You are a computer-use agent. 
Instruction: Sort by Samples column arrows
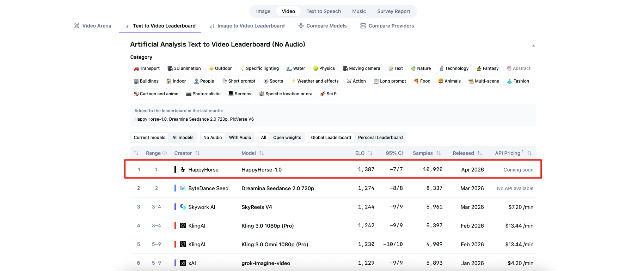pyautogui.click(x=438, y=153)
